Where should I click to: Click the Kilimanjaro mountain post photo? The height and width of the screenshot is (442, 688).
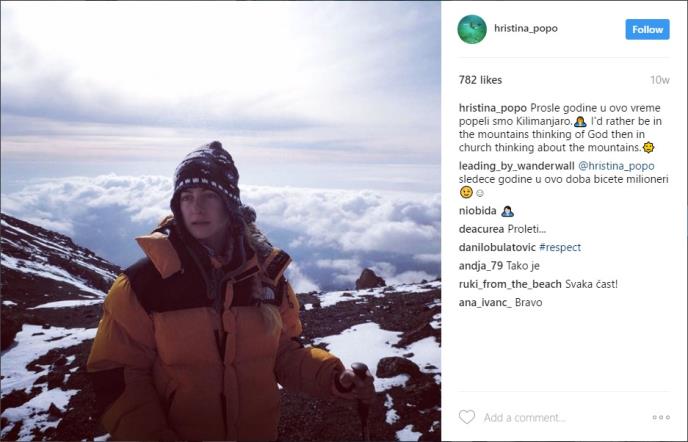(x=220, y=221)
